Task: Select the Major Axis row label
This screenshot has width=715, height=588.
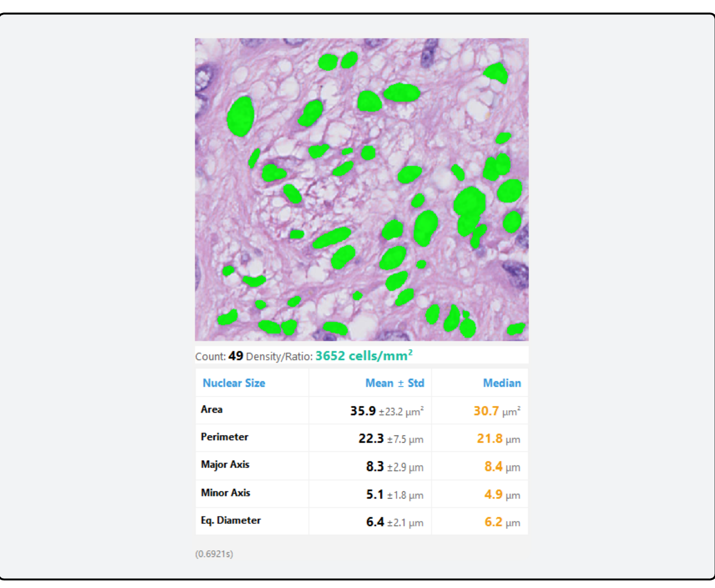Action: (x=225, y=464)
